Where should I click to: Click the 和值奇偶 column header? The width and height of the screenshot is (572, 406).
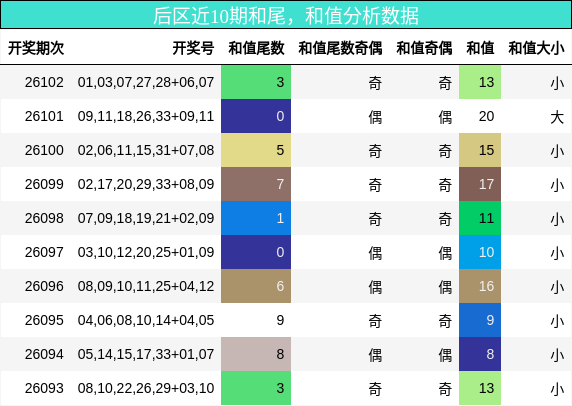point(424,48)
